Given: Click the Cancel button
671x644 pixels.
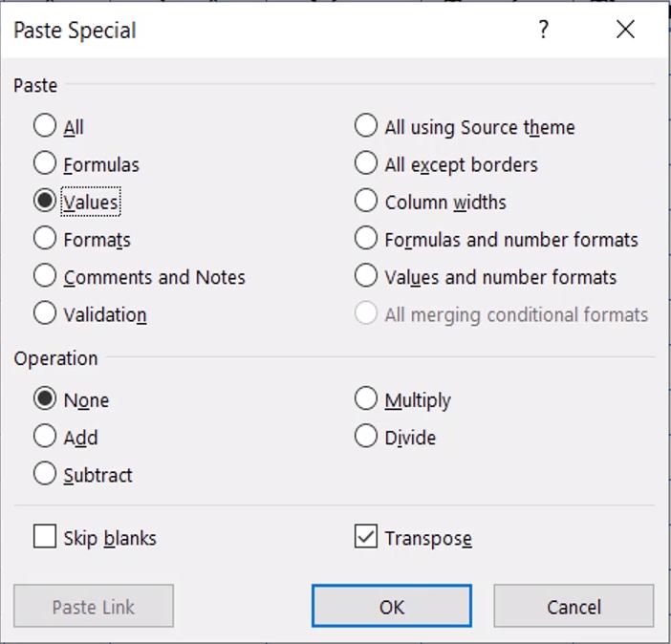Looking at the screenshot, I should tap(574, 607).
